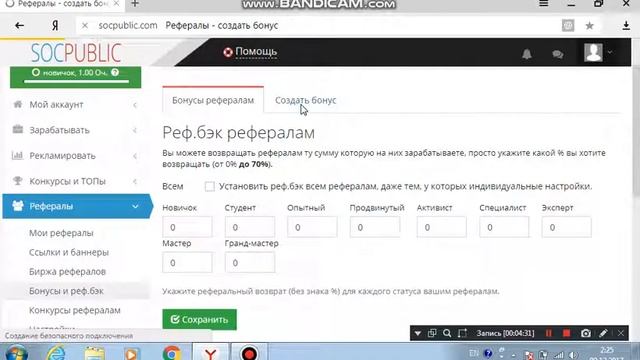Open notifications bell icon
640x360 pixels.
[527, 53]
